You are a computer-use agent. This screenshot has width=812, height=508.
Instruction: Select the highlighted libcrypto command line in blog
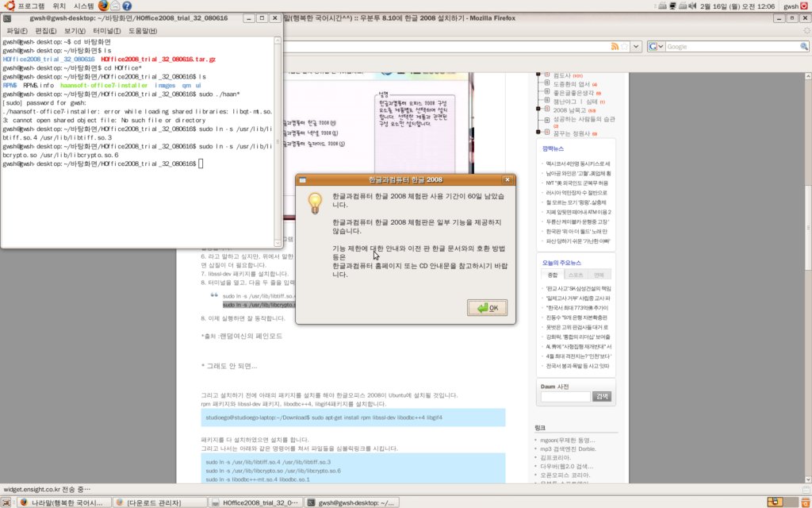pyautogui.click(x=259, y=305)
